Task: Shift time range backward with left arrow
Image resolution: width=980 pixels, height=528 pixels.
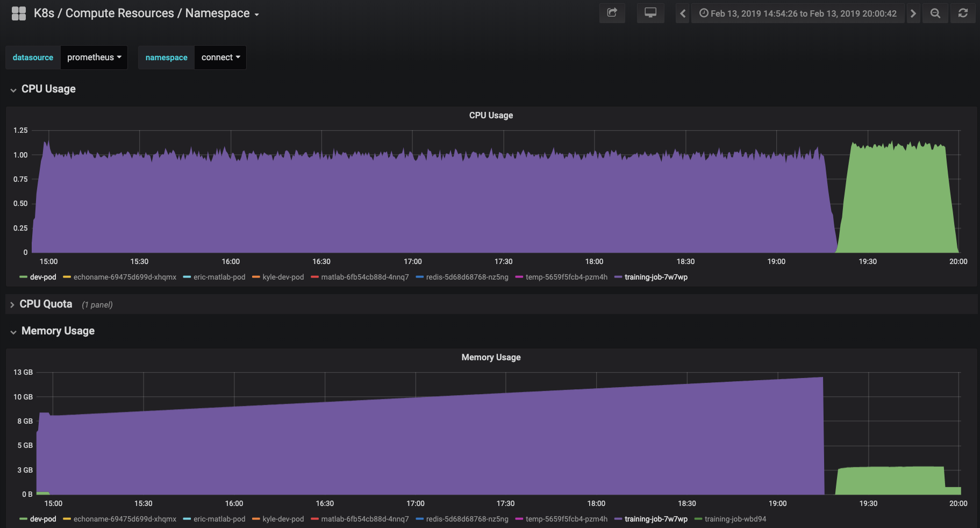Action: point(683,13)
